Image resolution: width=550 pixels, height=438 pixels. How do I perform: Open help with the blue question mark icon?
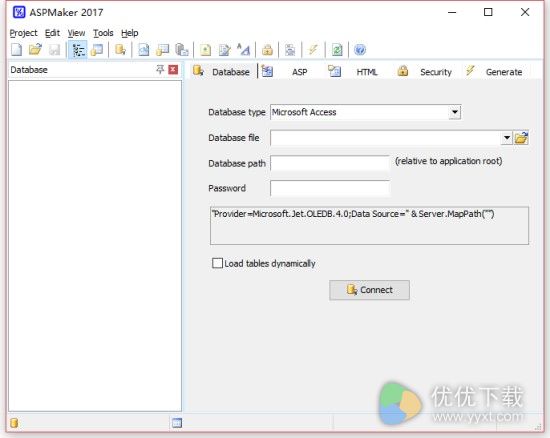pos(360,50)
